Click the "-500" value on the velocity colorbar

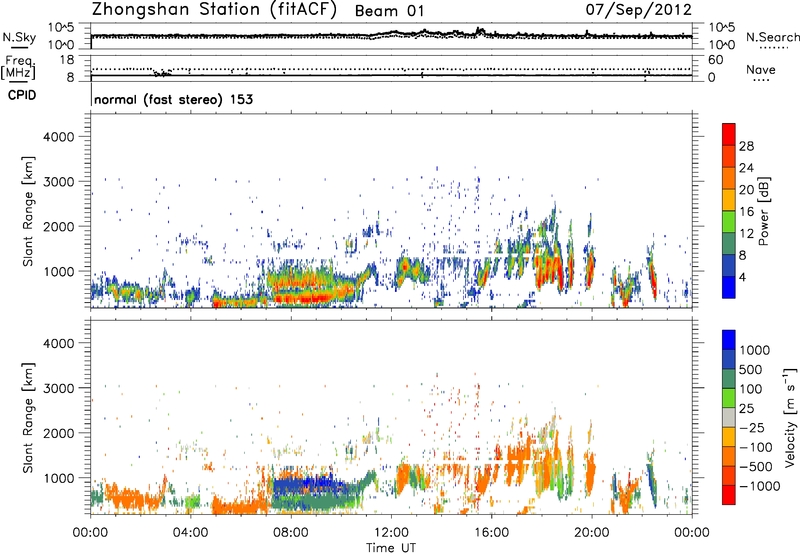pyautogui.click(x=756, y=467)
